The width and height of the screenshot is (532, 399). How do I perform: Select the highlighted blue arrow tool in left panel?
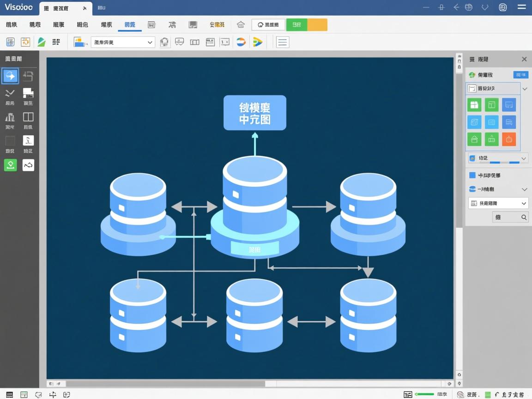tap(10, 76)
